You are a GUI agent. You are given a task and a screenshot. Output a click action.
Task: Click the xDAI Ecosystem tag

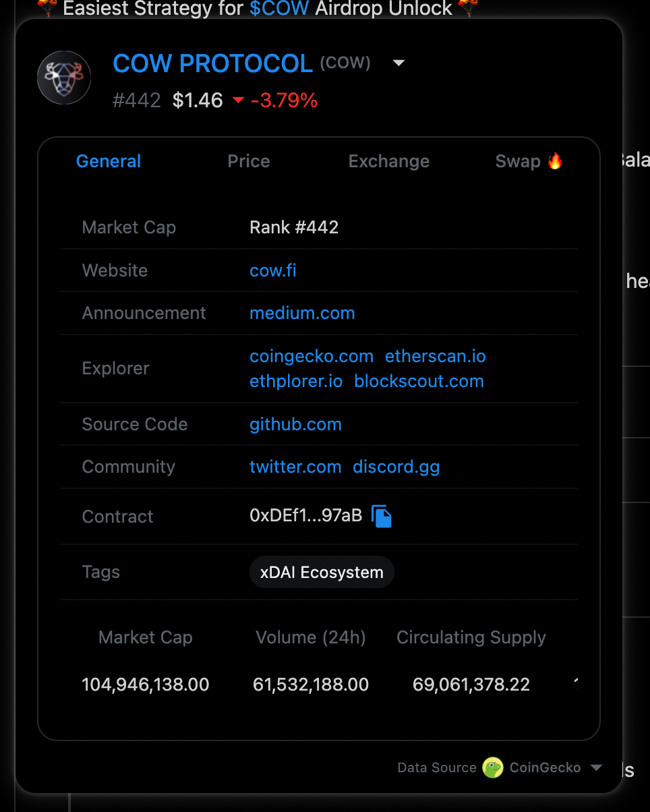(322, 572)
